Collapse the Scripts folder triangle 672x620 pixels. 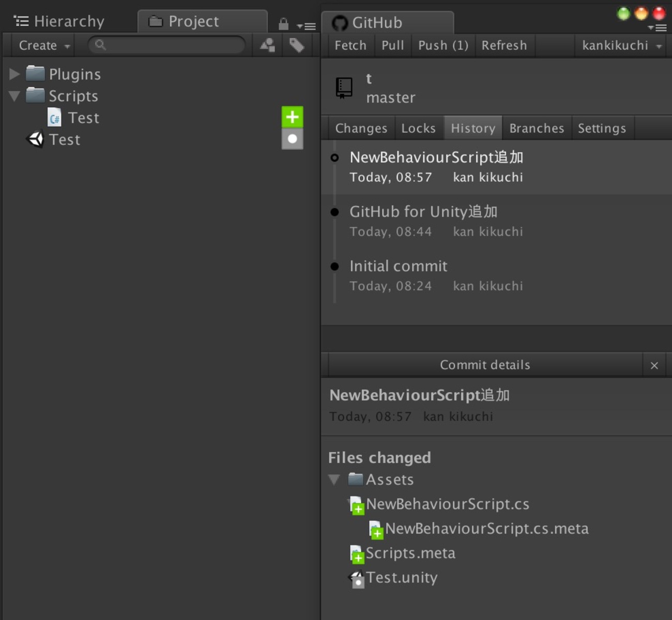[x=14, y=96]
